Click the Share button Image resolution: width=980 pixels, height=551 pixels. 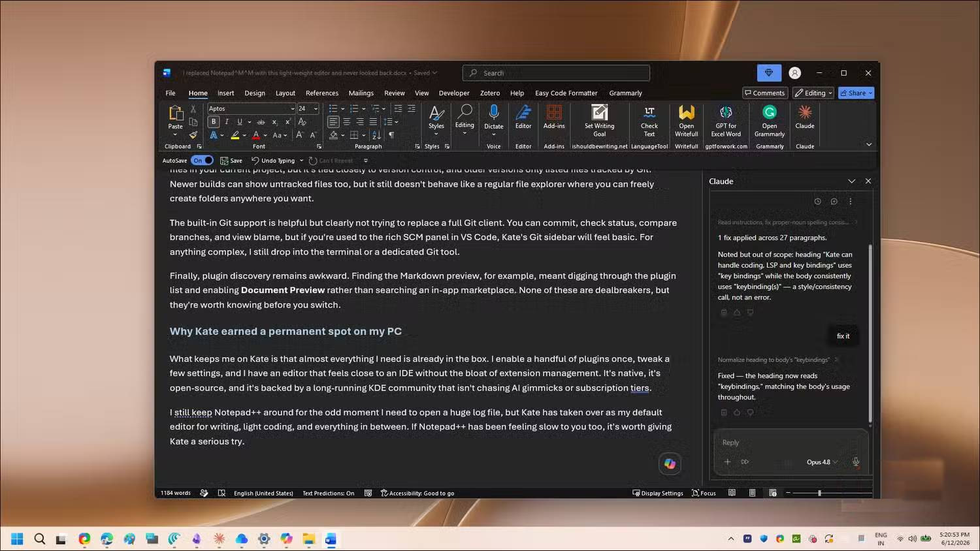click(856, 93)
